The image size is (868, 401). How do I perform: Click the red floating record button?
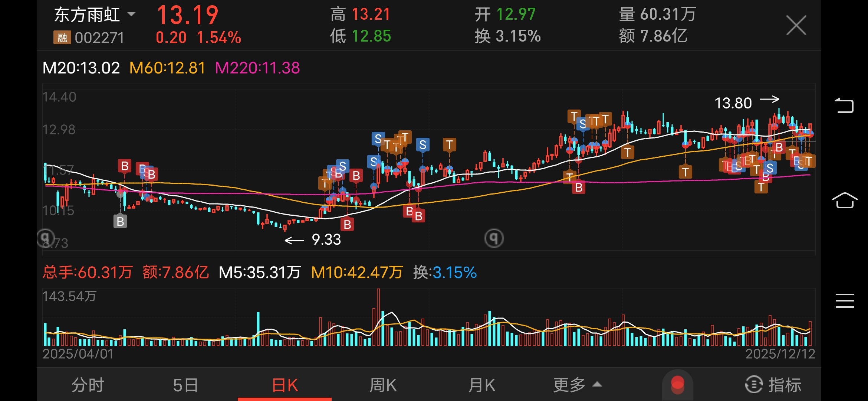[x=677, y=385]
